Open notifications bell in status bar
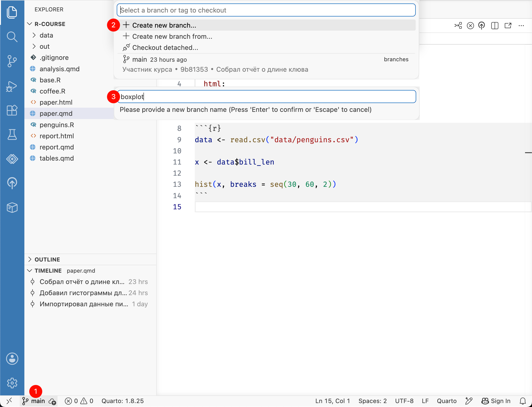 (x=522, y=401)
